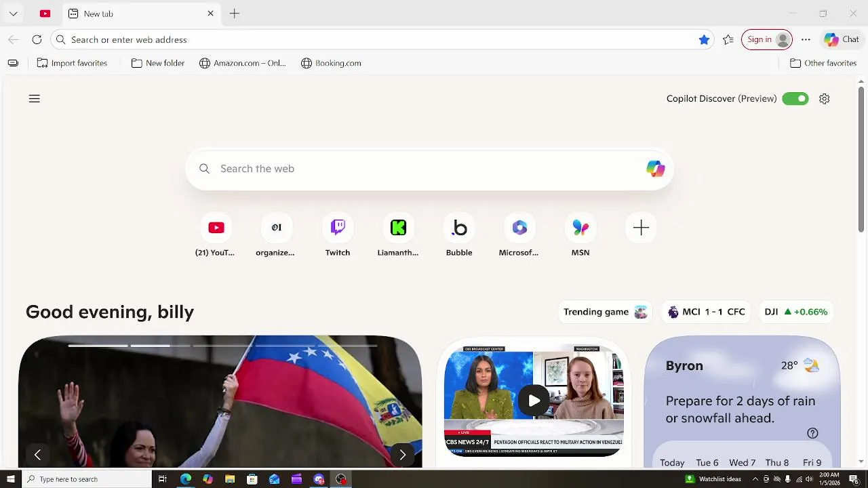Screen dimensions: 868x488
Task: Open the New folder favorites folder
Action: tap(158, 63)
